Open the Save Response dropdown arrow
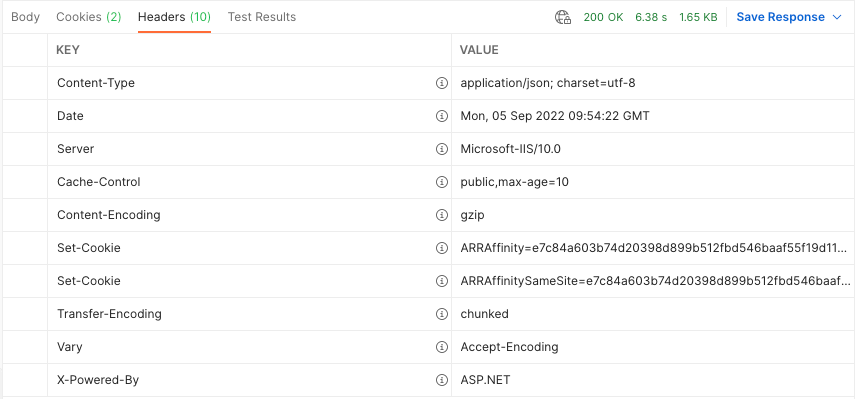 click(x=837, y=17)
